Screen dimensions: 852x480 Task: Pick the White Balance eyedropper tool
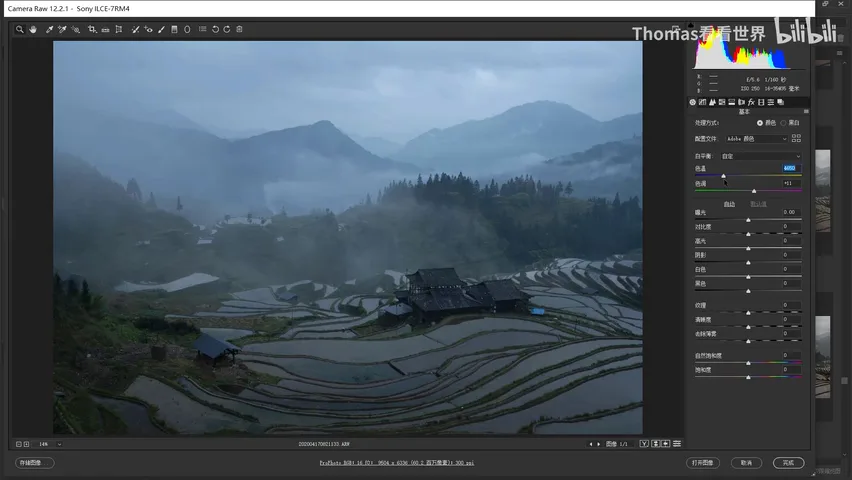tap(49, 29)
